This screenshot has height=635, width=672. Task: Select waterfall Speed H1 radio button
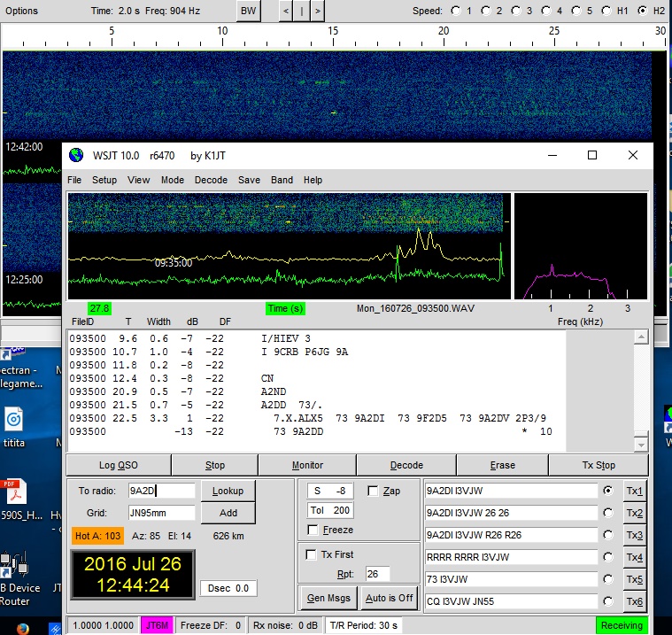click(606, 11)
